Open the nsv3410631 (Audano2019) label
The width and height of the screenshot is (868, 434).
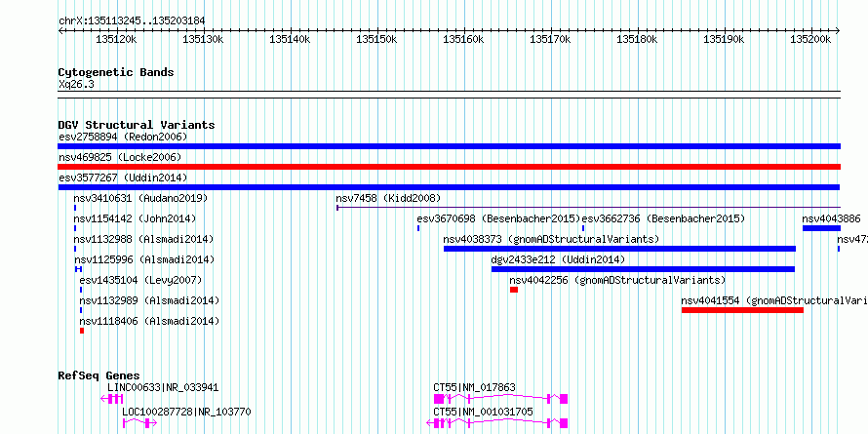140,198
